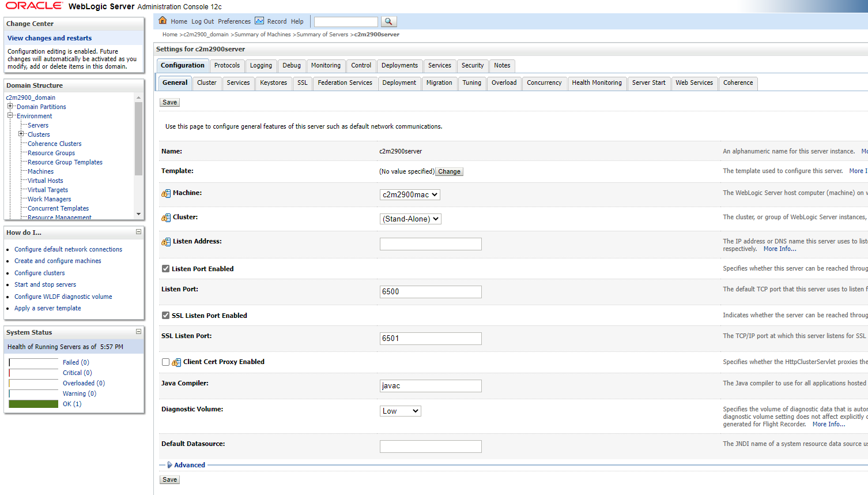The height and width of the screenshot is (495, 868).
Task: Click Domain Structure scrollbar down arrow
Action: [x=138, y=214]
